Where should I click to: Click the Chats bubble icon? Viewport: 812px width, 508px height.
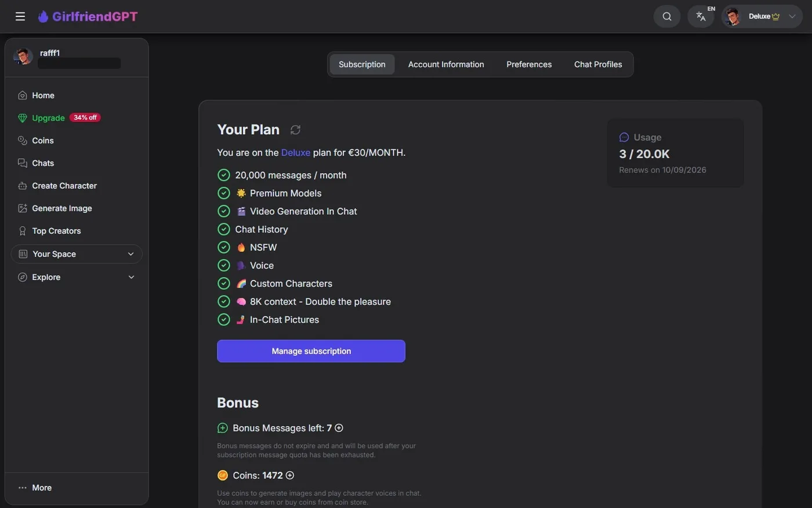[x=23, y=163]
